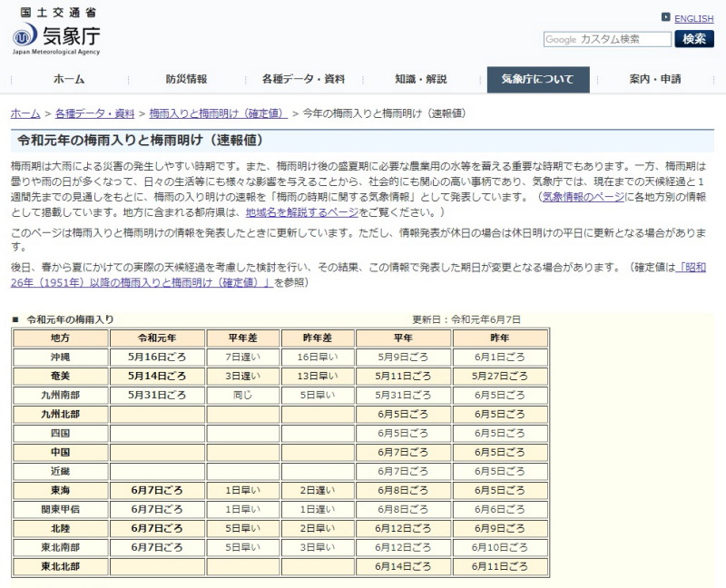
Task: Click the 関東甲信 region row header
Action: (60, 509)
